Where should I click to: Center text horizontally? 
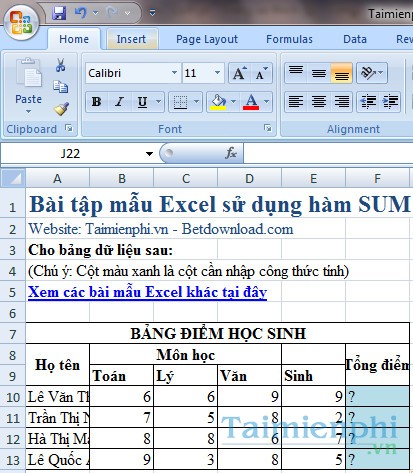pos(319,102)
